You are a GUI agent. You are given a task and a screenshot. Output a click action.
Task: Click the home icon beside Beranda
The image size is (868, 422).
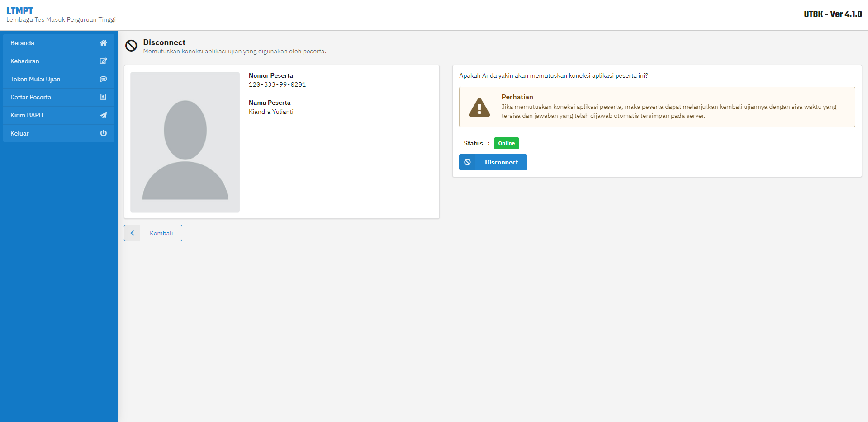103,43
